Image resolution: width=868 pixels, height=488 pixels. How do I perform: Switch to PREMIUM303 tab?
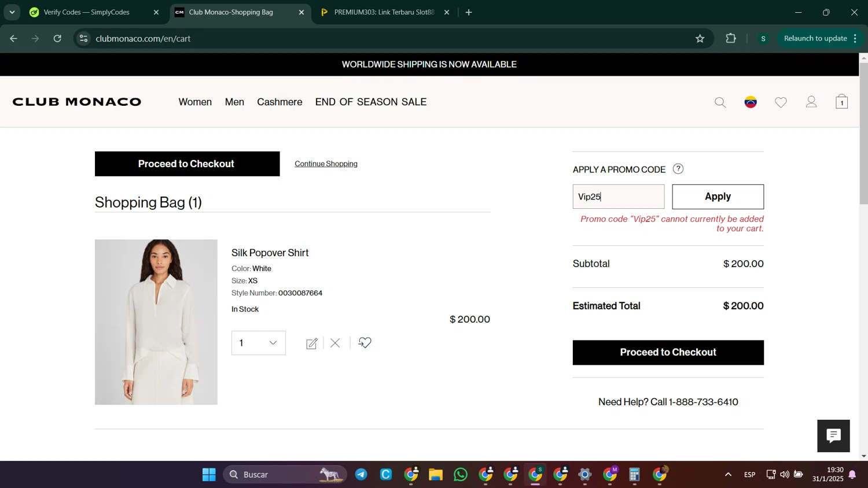(384, 12)
